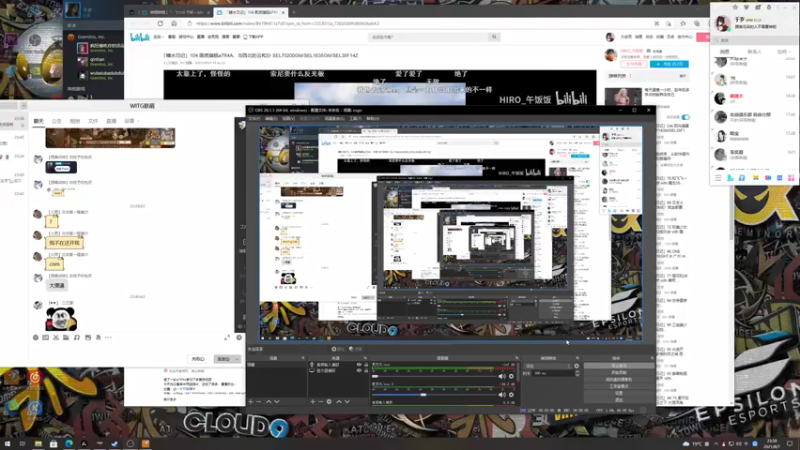
Task: Remove the selected source in OBS
Action: (321, 402)
